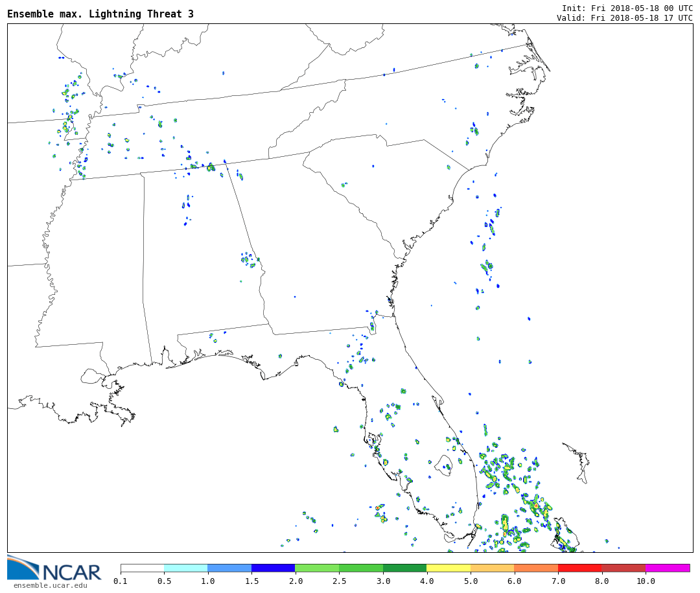Select the light cyan color bar segment
Image resolution: width=700 pixels, height=593 pixels.
[185, 568]
